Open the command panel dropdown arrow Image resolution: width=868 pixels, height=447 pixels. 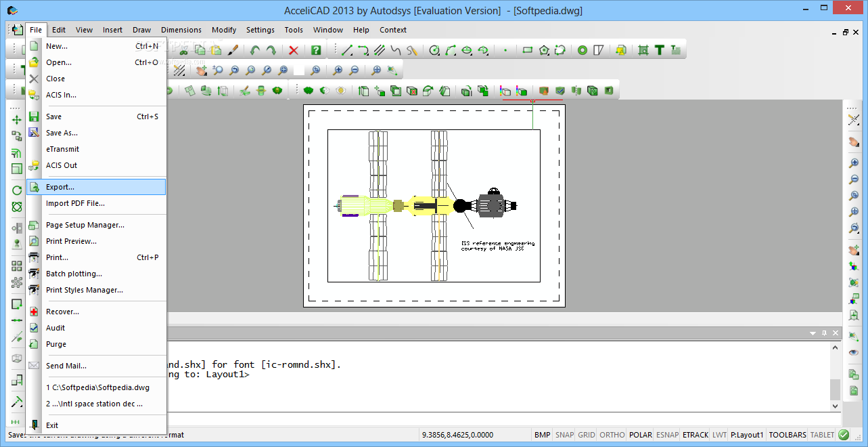click(813, 333)
